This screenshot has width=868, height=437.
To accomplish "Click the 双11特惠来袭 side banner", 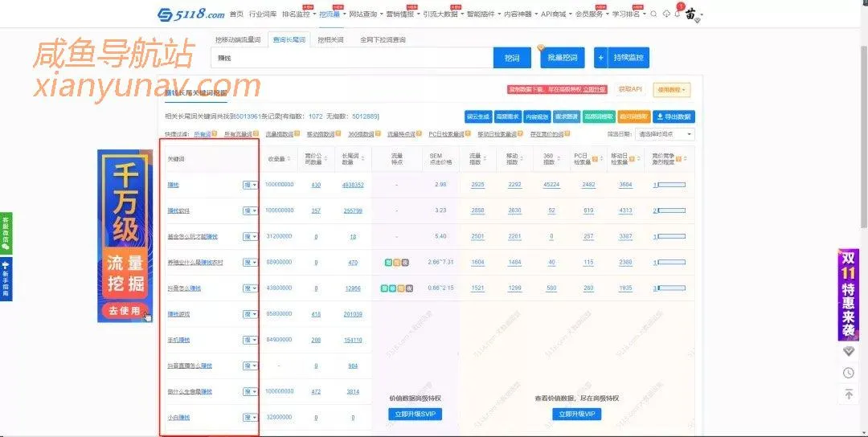I will (x=848, y=295).
